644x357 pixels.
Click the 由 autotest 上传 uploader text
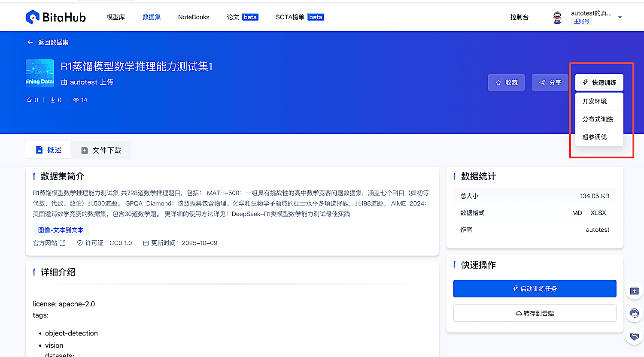coord(87,82)
